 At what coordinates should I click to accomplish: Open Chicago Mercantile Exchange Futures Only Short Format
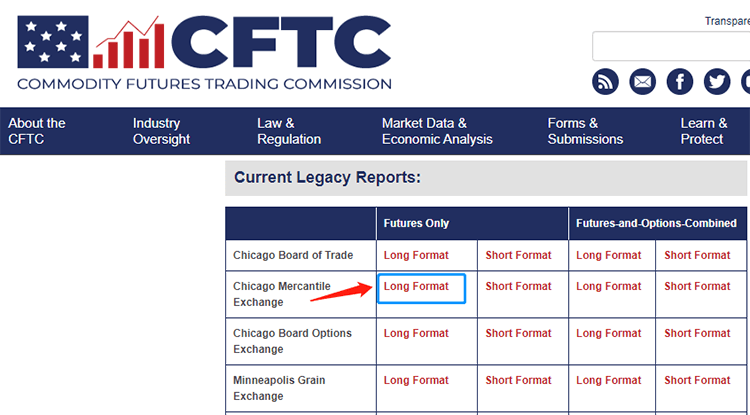pyautogui.click(x=518, y=286)
